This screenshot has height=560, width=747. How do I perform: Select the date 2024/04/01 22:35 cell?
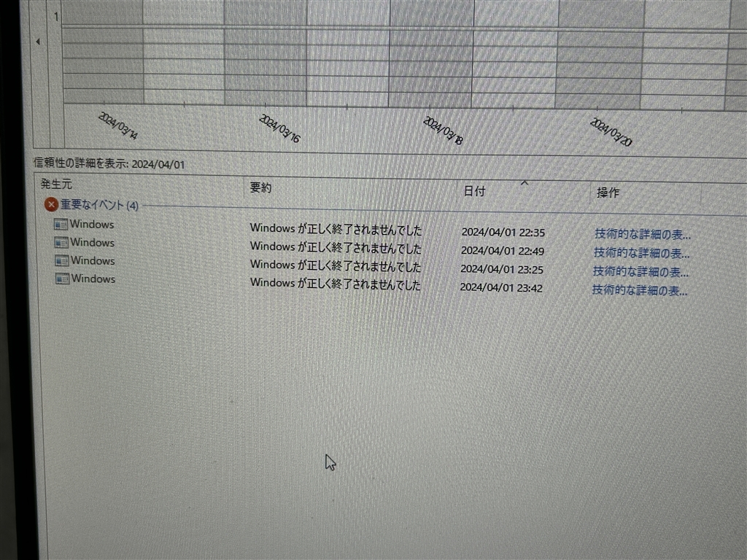tap(503, 233)
